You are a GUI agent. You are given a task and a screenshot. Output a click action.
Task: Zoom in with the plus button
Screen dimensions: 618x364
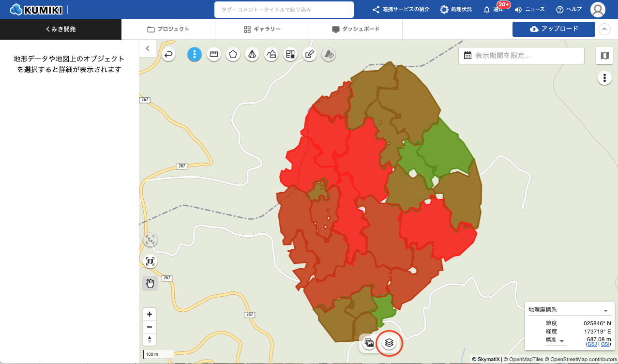coord(150,314)
